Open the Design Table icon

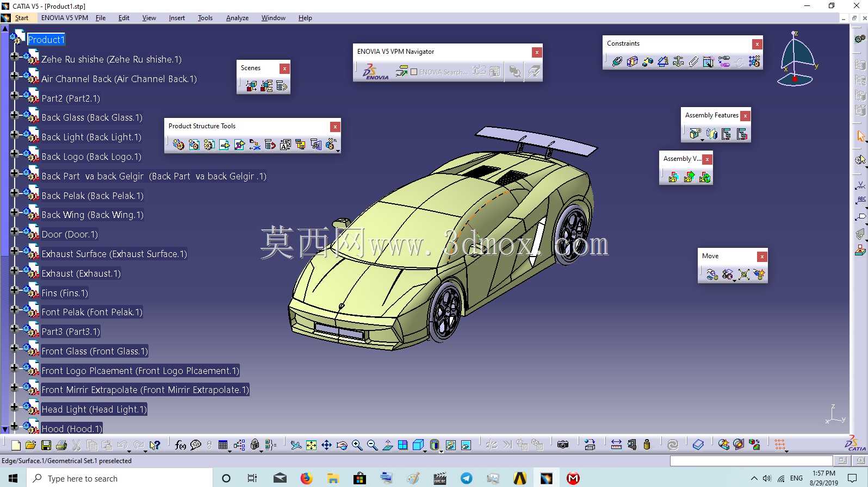pyautogui.click(x=223, y=445)
